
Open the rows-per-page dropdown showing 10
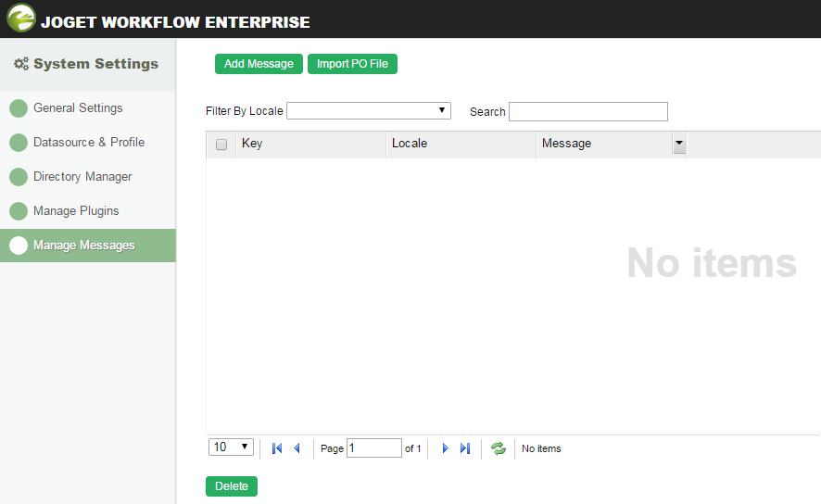pos(231,447)
